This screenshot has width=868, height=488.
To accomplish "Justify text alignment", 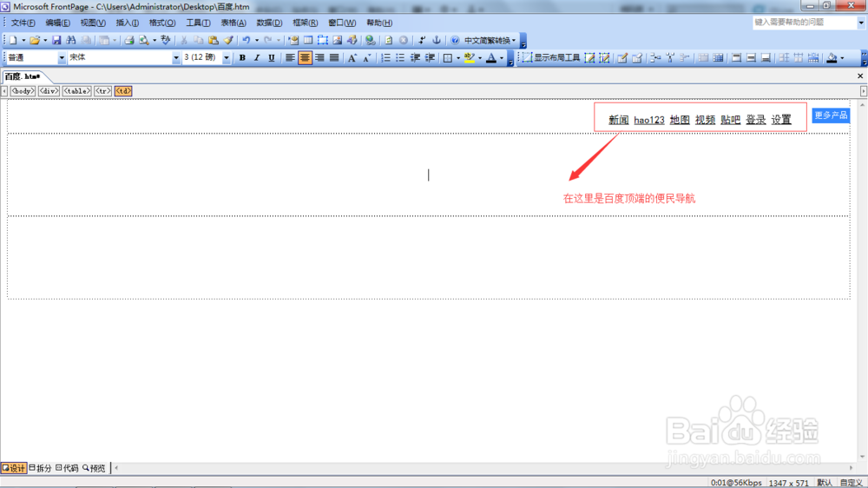I will [334, 57].
